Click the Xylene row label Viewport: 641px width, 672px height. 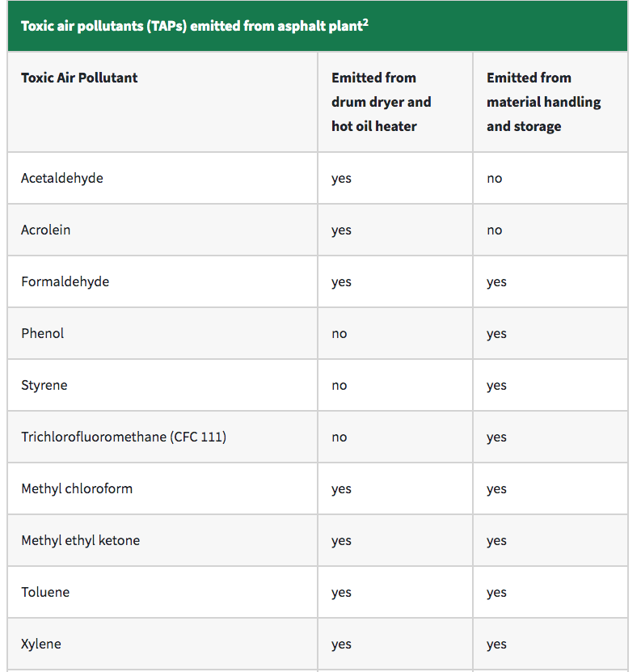tap(41, 644)
